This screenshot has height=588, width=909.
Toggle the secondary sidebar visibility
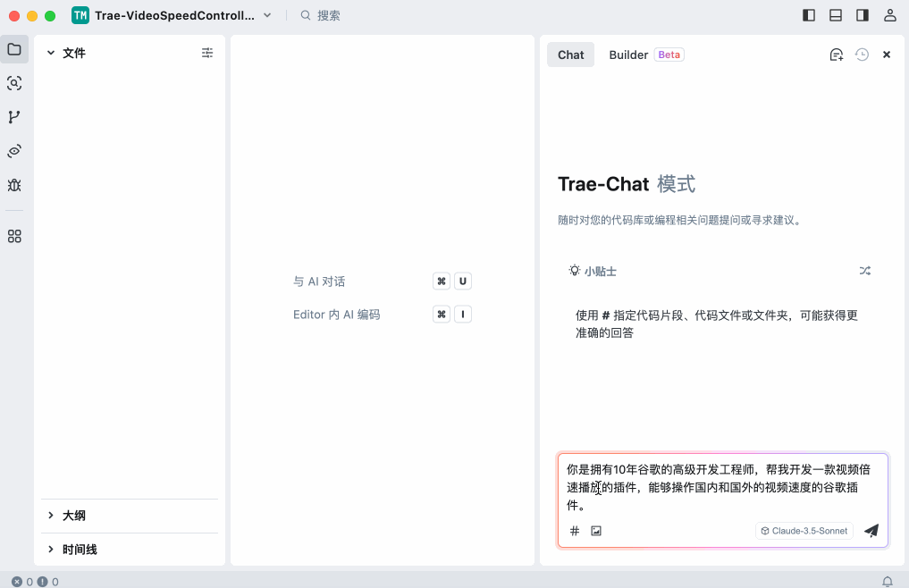click(x=861, y=15)
